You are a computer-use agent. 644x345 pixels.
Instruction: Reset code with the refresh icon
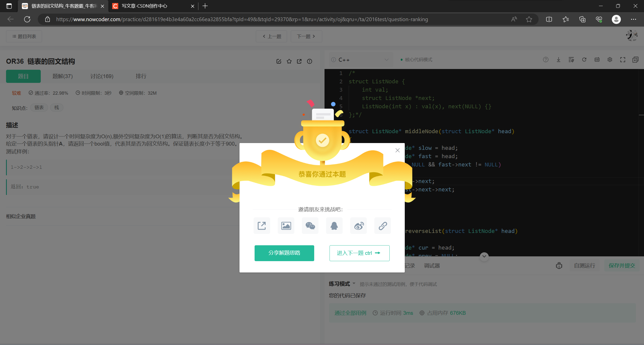[584, 60]
